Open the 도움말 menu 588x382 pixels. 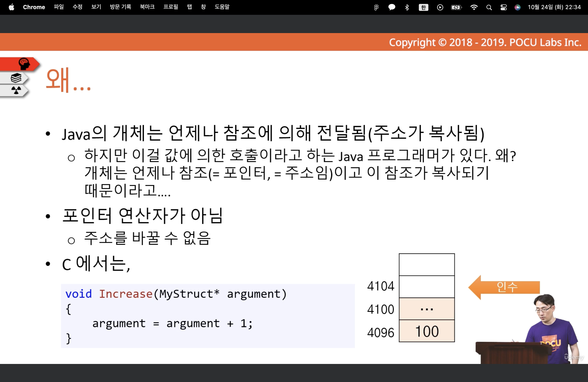(222, 7)
